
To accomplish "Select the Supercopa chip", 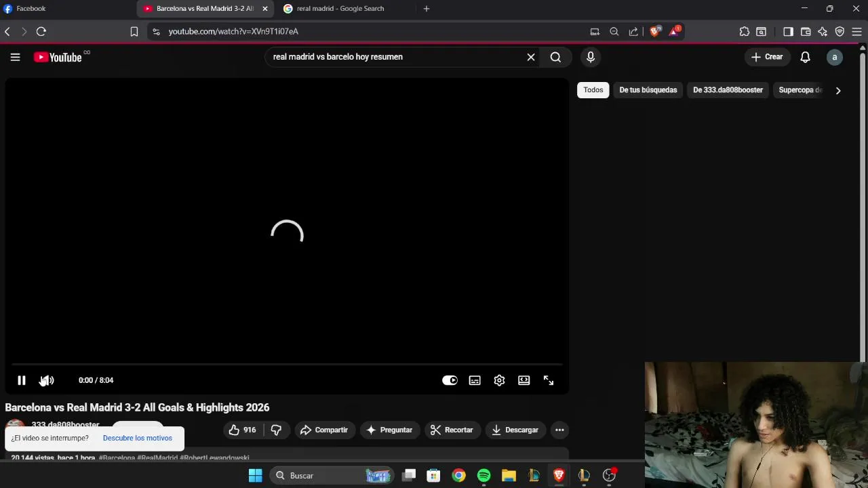I will 800,90.
